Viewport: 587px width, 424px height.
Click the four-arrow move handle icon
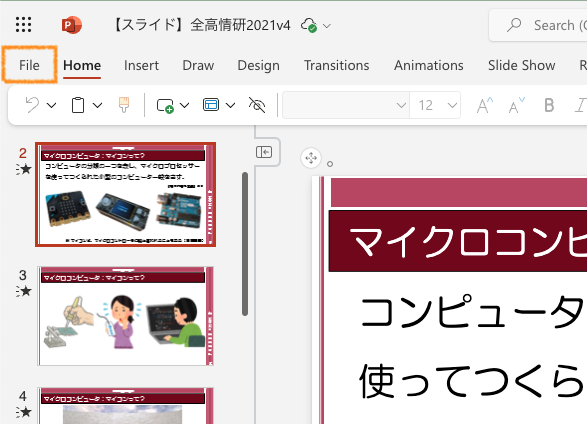[x=311, y=158]
